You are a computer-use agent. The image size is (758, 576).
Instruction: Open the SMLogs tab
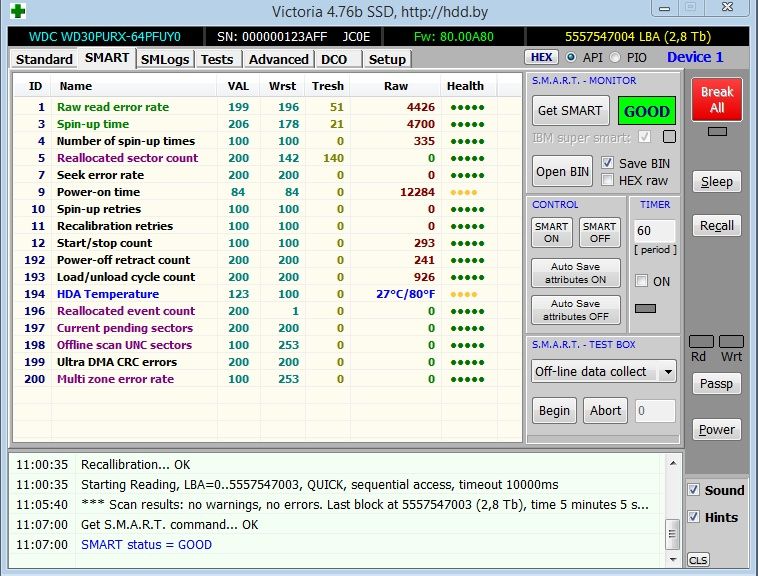coord(165,59)
